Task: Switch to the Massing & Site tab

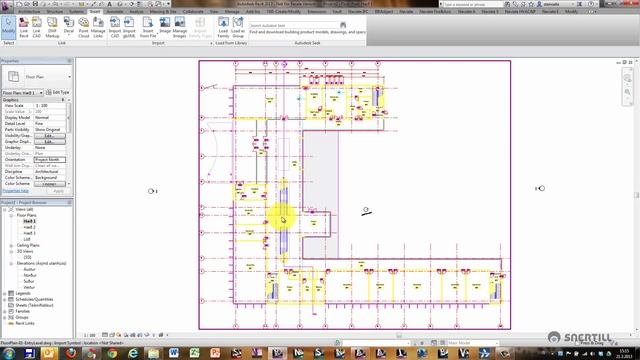Action: pos(163,12)
